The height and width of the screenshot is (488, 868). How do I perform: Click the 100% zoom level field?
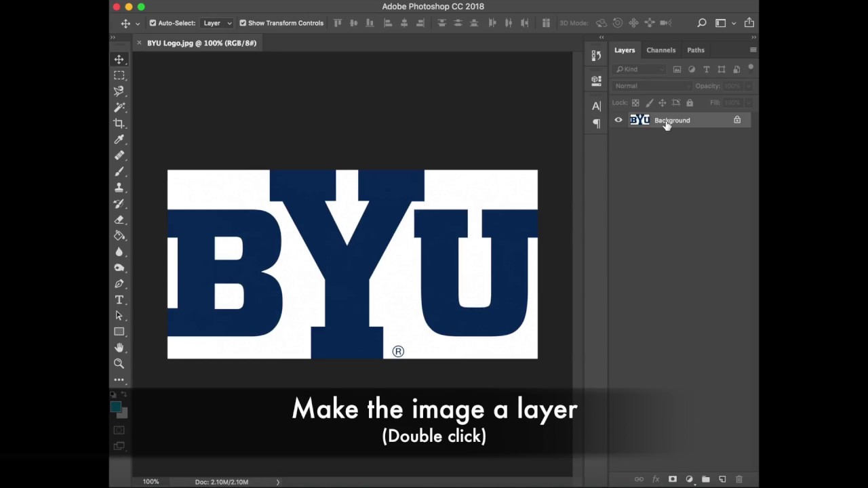(x=151, y=482)
